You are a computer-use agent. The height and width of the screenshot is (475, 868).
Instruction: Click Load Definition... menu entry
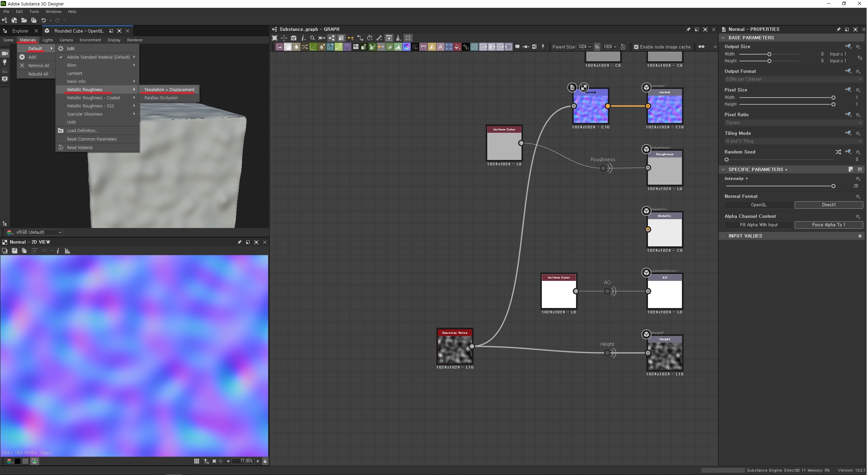point(98,131)
